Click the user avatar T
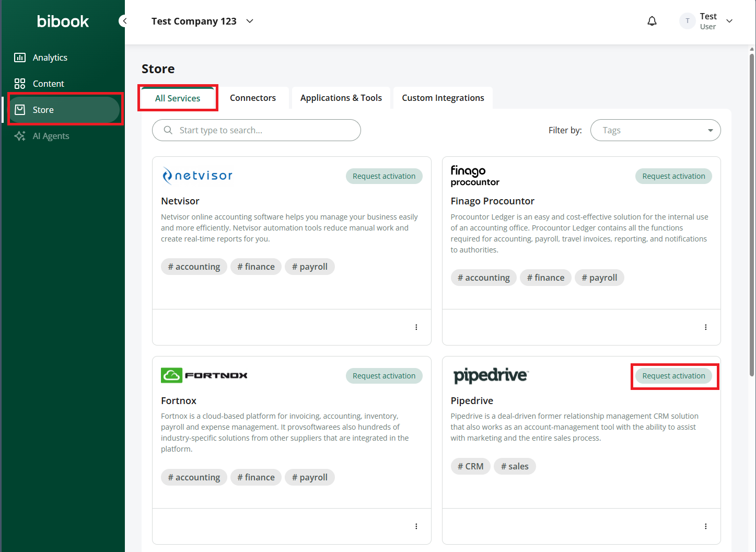756x552 pixels. click(x=688, y=21)
